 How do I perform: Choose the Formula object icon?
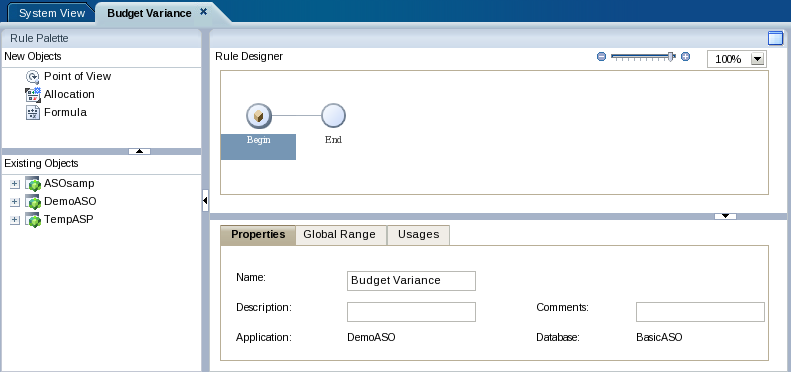[33, 113]
